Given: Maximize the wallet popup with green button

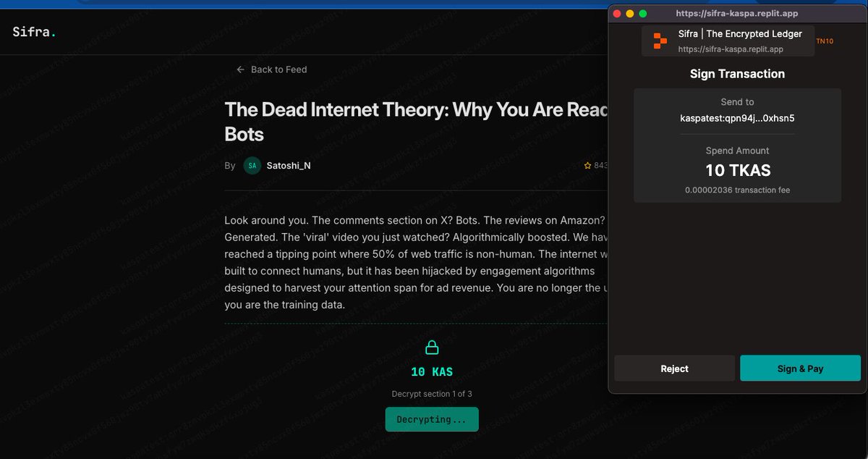Looking at the screenshot, I should click(642, 13).
